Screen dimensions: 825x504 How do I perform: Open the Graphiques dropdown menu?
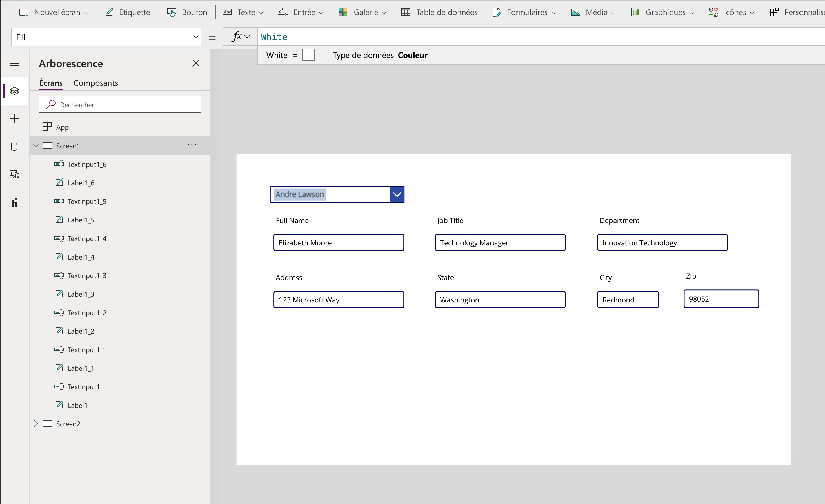[663, 12]
